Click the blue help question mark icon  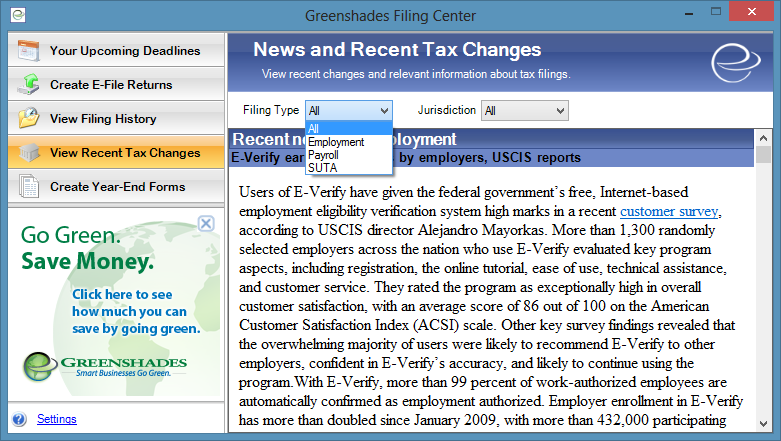(19, 419)
